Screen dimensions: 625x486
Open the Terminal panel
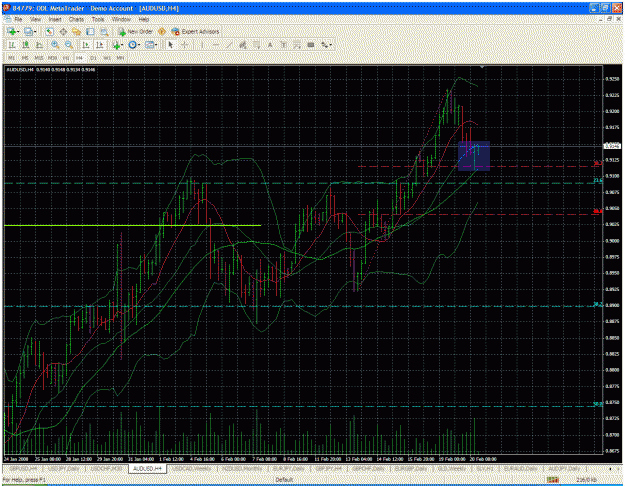90,31
